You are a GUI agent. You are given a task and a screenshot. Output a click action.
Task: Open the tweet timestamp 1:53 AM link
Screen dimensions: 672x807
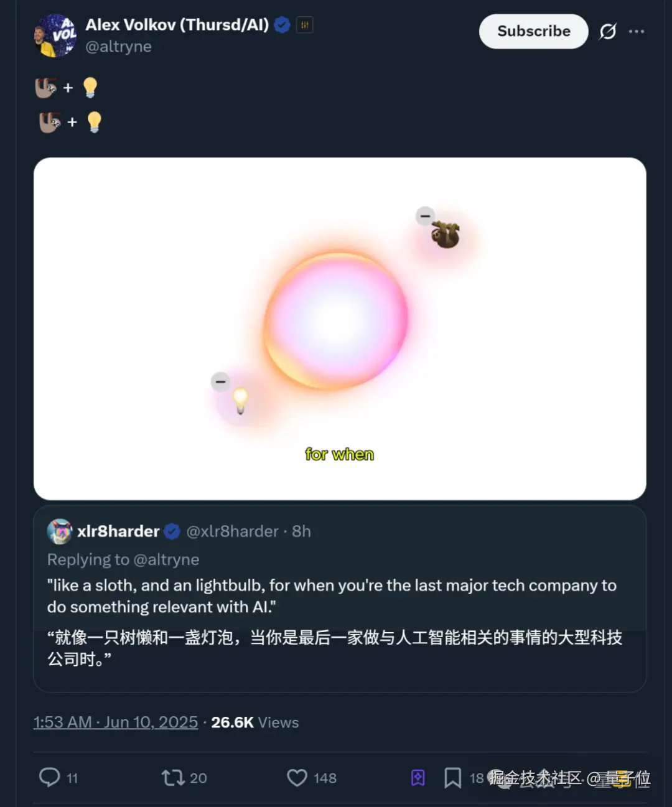pyautogui.click(x=116, y=722)
